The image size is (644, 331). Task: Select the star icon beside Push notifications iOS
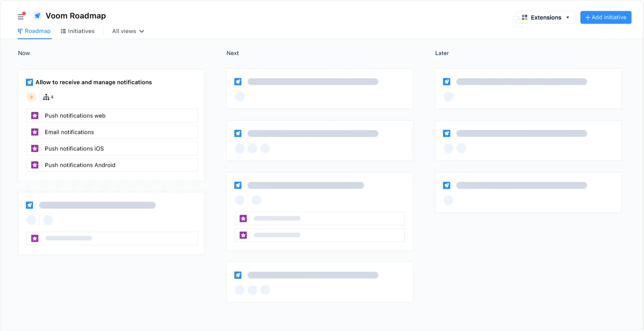click(x=34, y=148)
